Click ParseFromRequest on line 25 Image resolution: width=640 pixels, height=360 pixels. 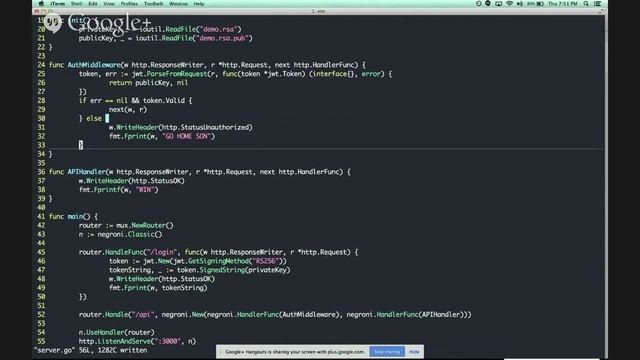click(x=177, y=74)
